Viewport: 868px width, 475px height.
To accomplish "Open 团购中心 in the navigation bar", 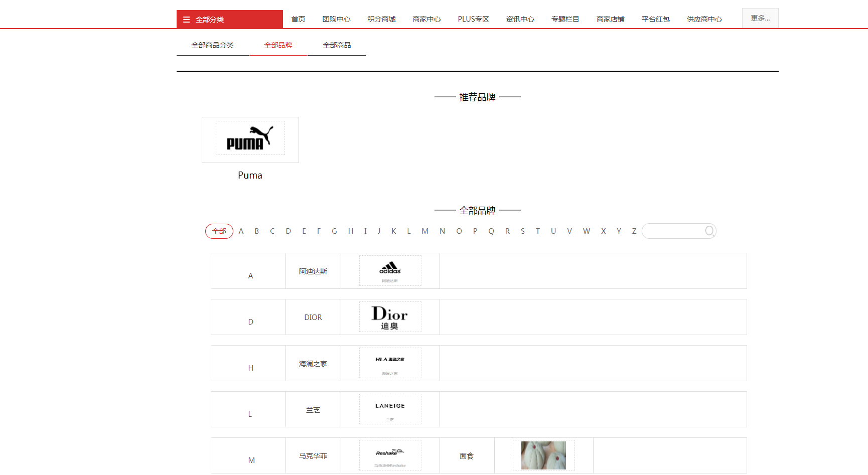I will coord(336,19).
